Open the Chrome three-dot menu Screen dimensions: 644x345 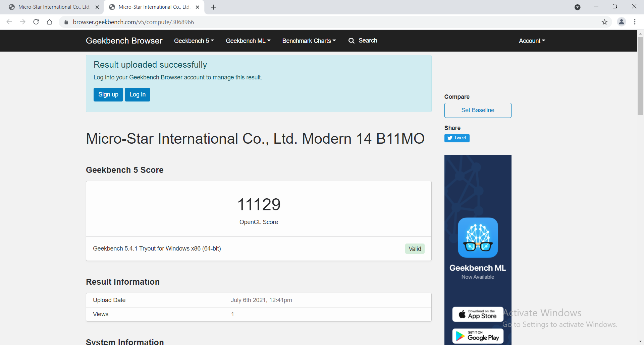click(x=635, y=22)
